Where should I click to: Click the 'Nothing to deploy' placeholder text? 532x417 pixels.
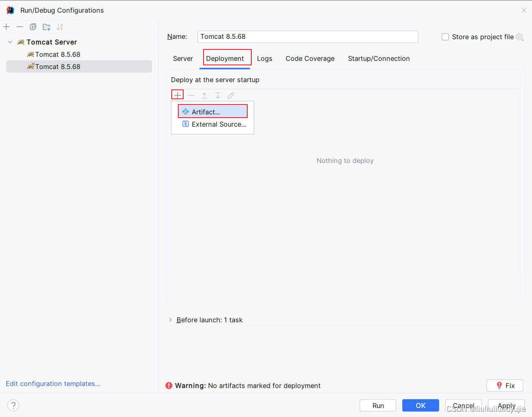345,161
